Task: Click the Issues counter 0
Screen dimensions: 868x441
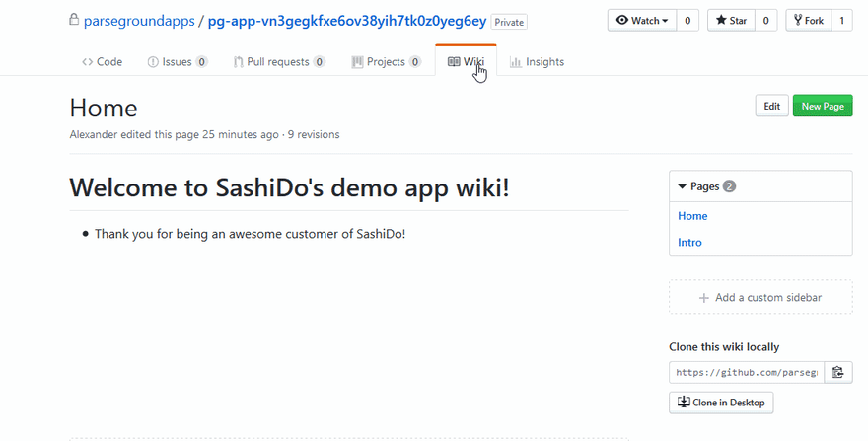Action: point(202,62)
